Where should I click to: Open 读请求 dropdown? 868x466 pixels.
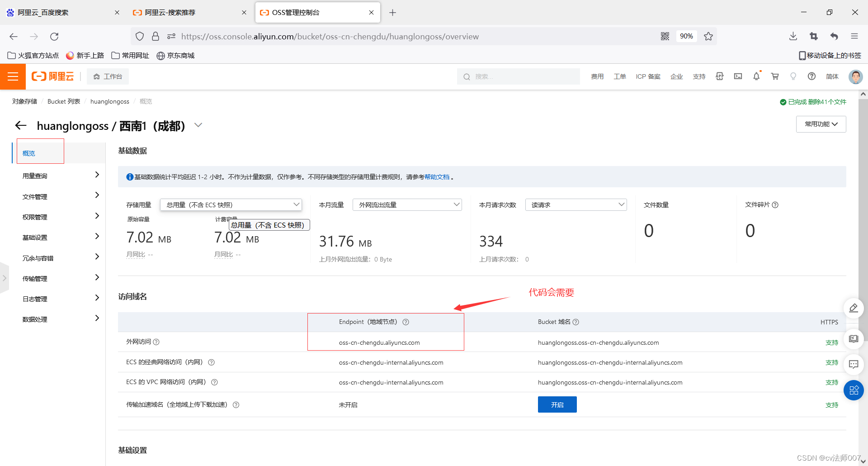576,205
